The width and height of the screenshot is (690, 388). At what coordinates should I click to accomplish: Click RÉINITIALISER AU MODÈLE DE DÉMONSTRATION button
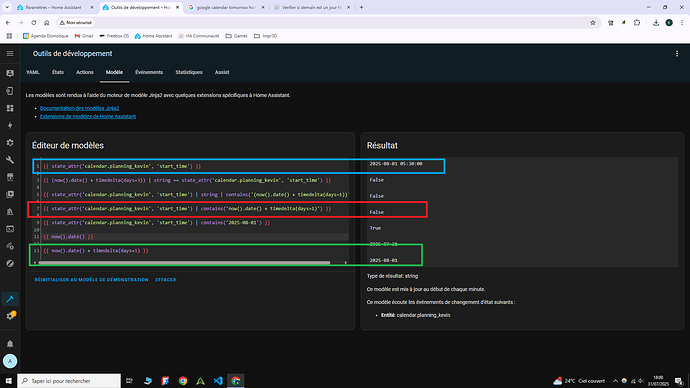click(92, 280)
